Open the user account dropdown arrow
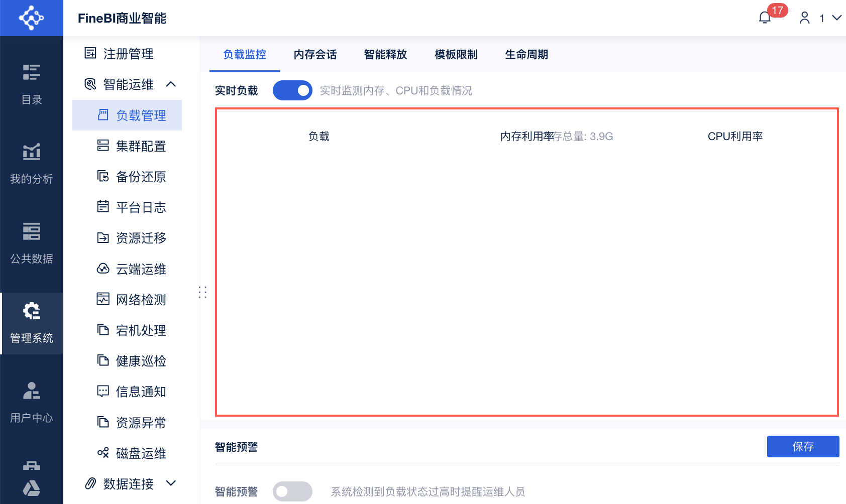The width and height of the screenshot is (846, 504). click(x=836, y=18)
